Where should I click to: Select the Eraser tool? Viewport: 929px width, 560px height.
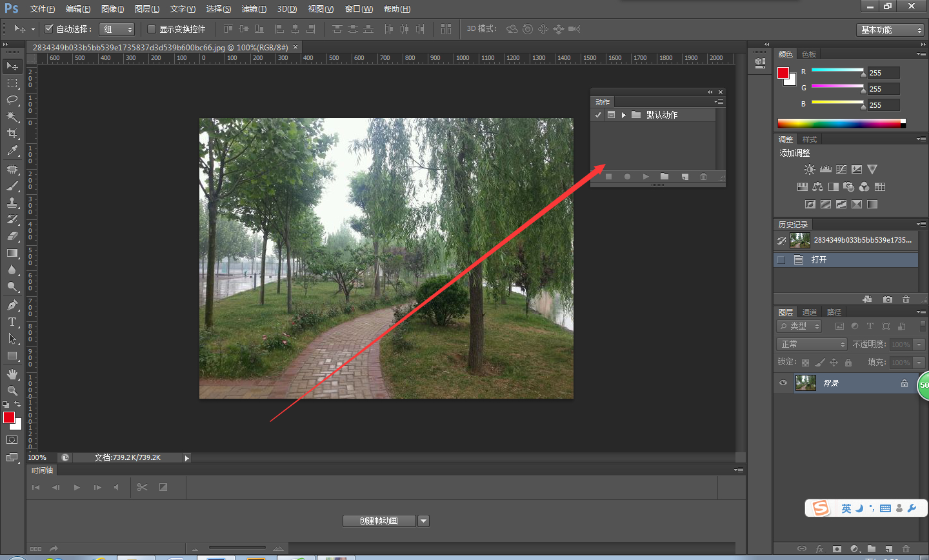click(x=12, y=236)
